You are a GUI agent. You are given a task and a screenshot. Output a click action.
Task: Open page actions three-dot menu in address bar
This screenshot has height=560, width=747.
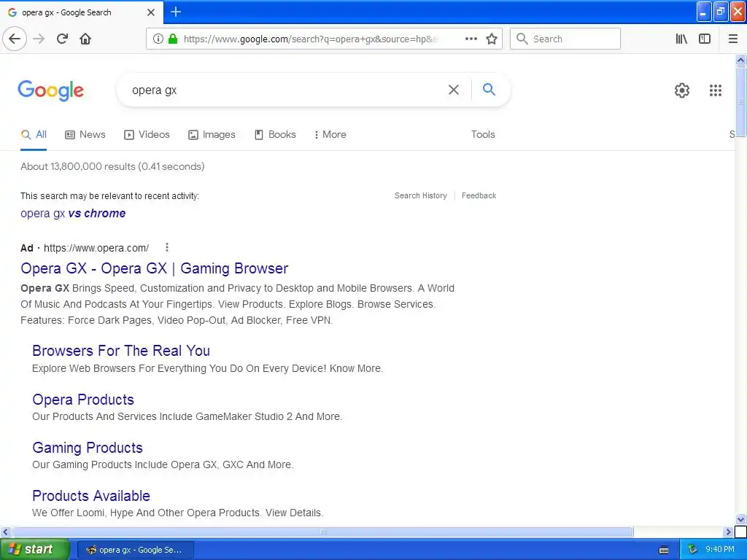coord(471,39)
